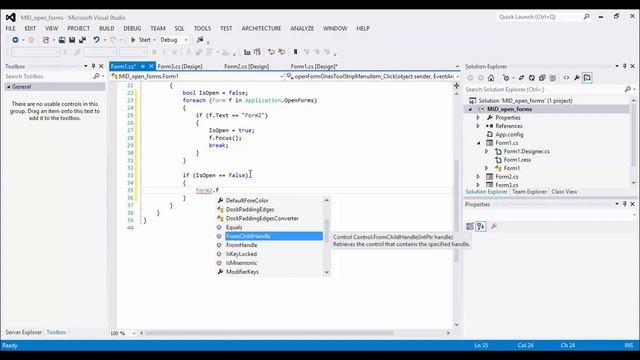Select App.config in Solution Explorer
The width and height of the screenshot is (640, 360).
pos(509,134)
